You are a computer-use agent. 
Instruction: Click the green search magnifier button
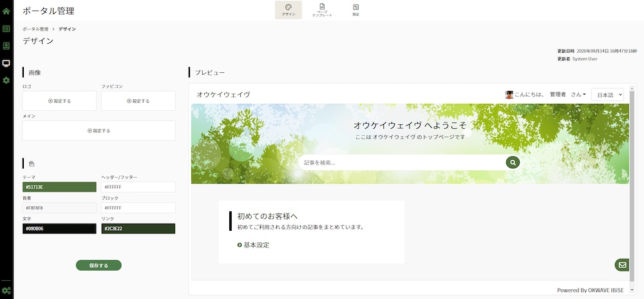coord(513,162)
